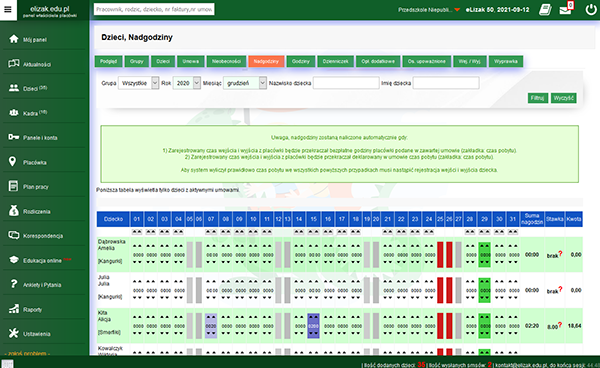The width and height of the screenshot is (600, 368).
Task: Click the top search input field
Action: coord(154,9)
